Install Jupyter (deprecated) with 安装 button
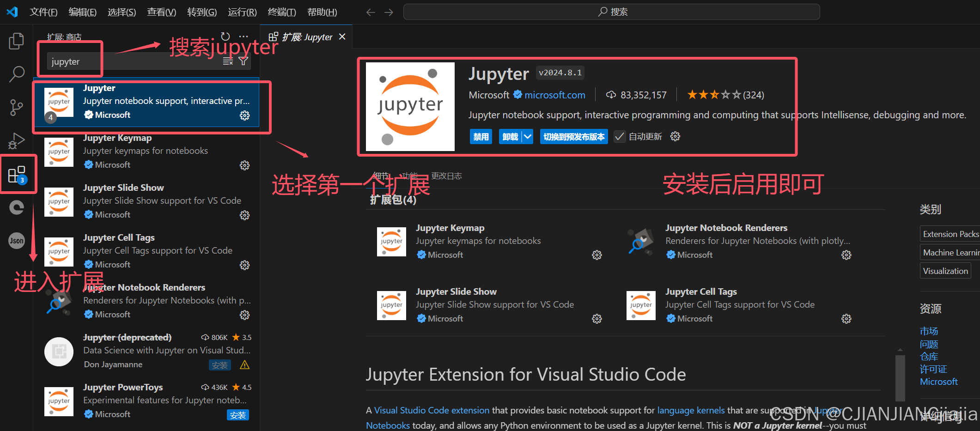Image resolution: width=980 pixels, height=431 pixels. click(x=220, y=365)
